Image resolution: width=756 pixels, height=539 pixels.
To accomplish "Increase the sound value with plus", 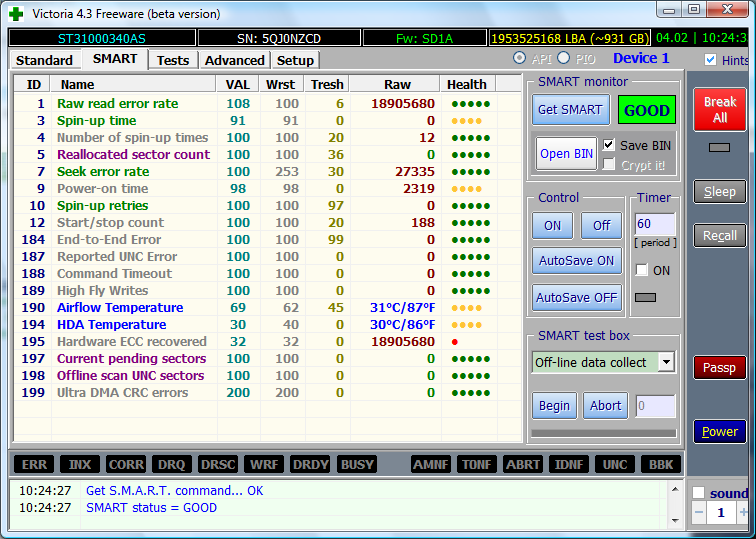I will pos(743,512).
